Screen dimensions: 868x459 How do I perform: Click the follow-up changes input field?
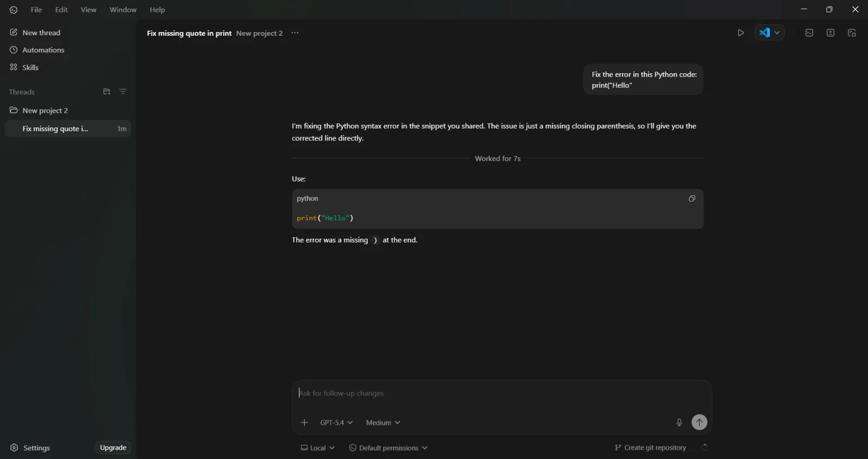[x=502, y=393]
